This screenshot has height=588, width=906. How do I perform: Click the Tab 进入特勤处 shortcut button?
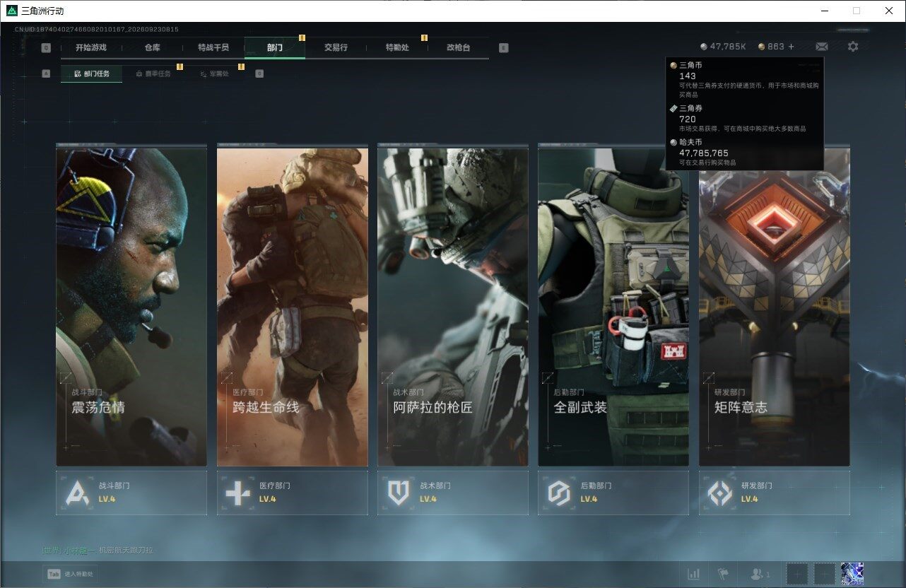[69, 574]
